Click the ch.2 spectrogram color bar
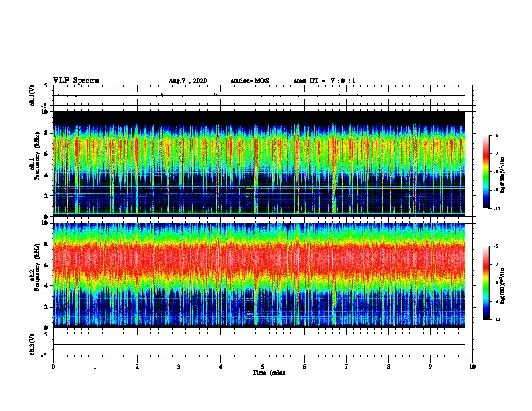This screenshot has width=532, height=411. (486, 283)
